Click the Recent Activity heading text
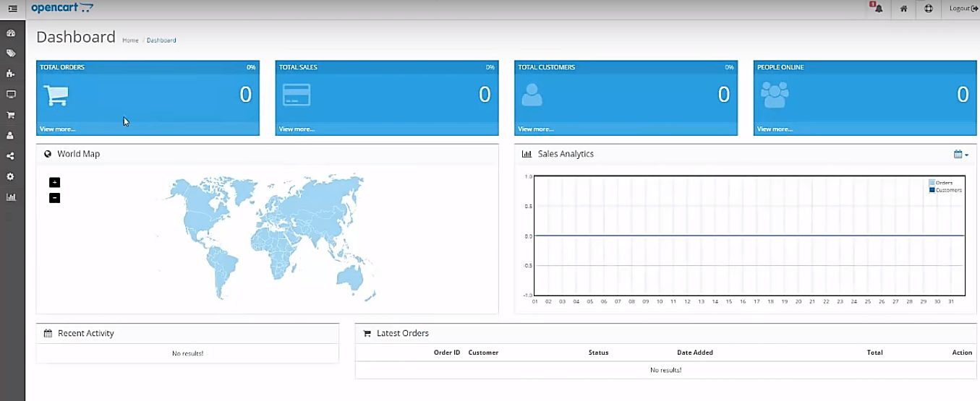 coord(86,333)
